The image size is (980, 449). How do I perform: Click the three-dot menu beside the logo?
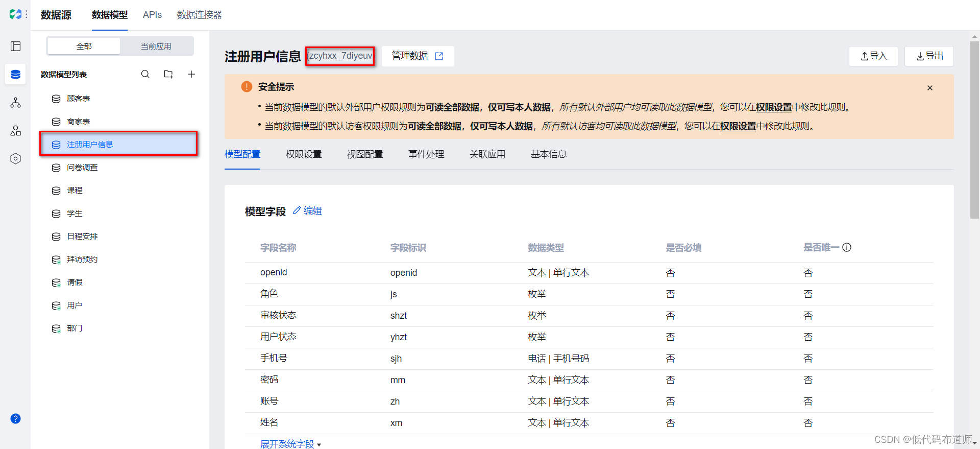pos(27,14)
